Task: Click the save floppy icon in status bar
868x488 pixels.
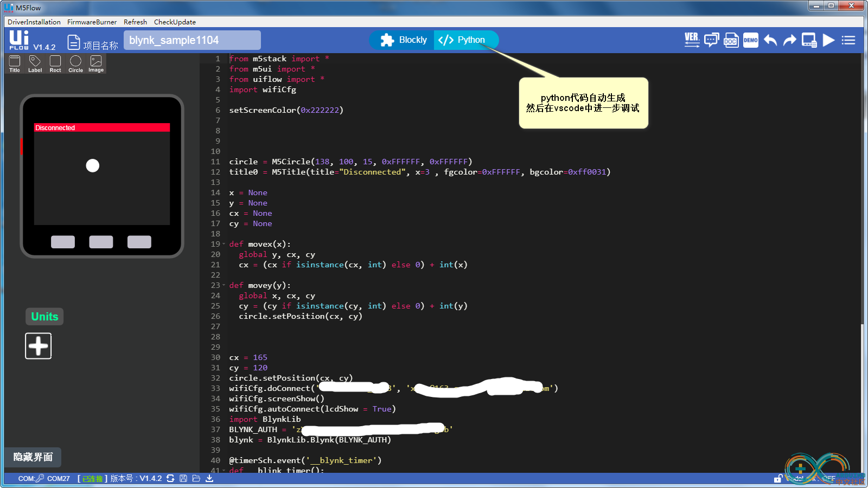Action: (183, 478)
